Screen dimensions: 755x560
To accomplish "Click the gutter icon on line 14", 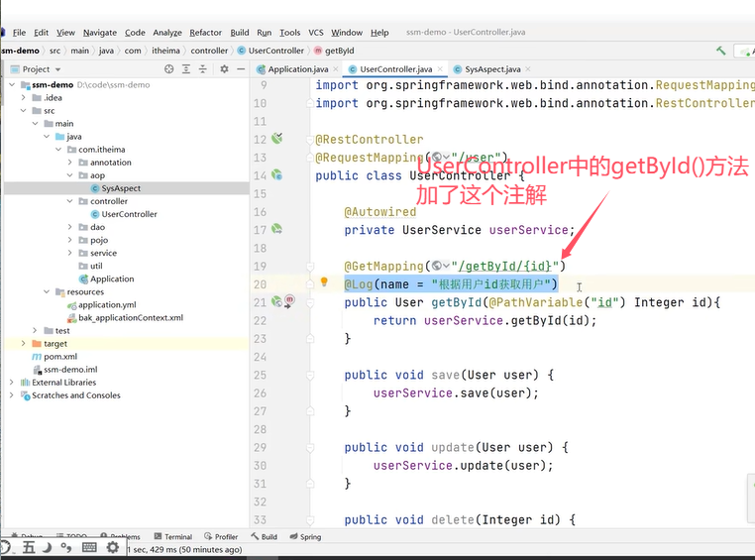I will (276, 175).
